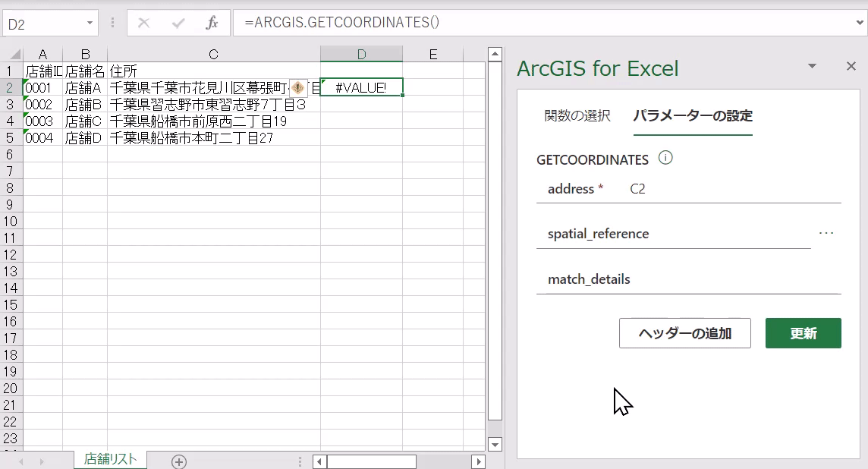Click address cell 千葉県船橋市前原西二丁目19
The width and height of the screenshot is (868, 469).
point(214,121)
